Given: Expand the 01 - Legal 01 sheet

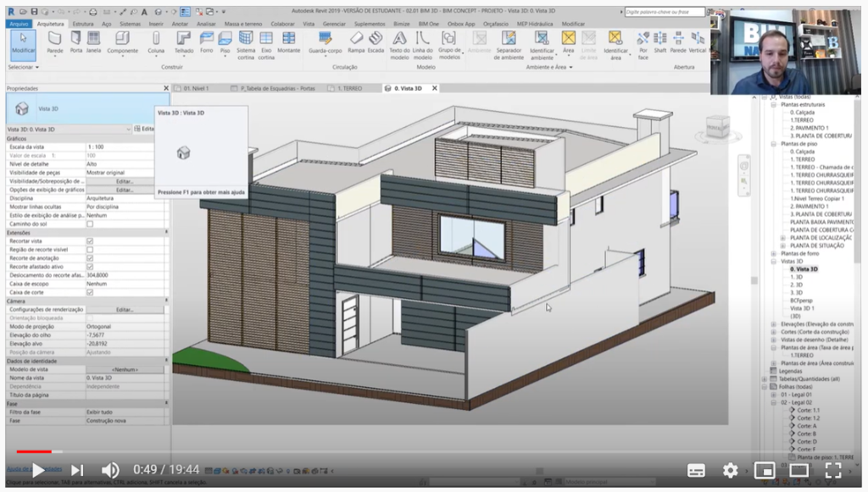Looking at the screenshot, I should pyautogui.click(x=774, y=395).
